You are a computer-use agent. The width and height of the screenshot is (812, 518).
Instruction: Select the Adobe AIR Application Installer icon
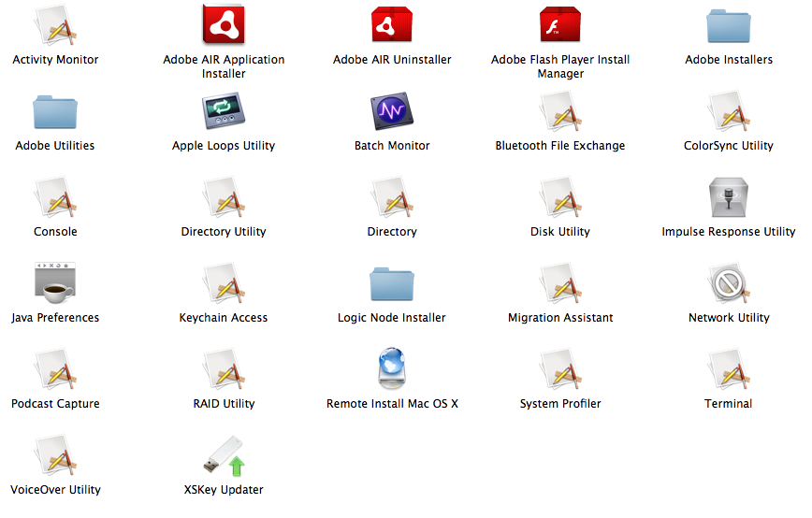pyautogui.click(x=224, y=23)
